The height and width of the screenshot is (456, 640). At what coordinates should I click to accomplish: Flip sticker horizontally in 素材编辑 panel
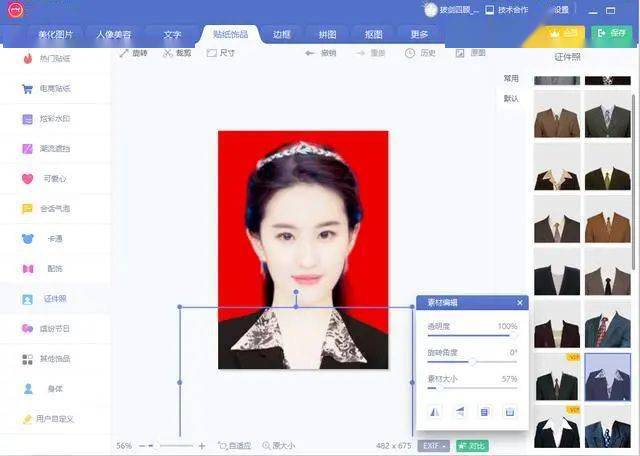[x=435, y=412]
